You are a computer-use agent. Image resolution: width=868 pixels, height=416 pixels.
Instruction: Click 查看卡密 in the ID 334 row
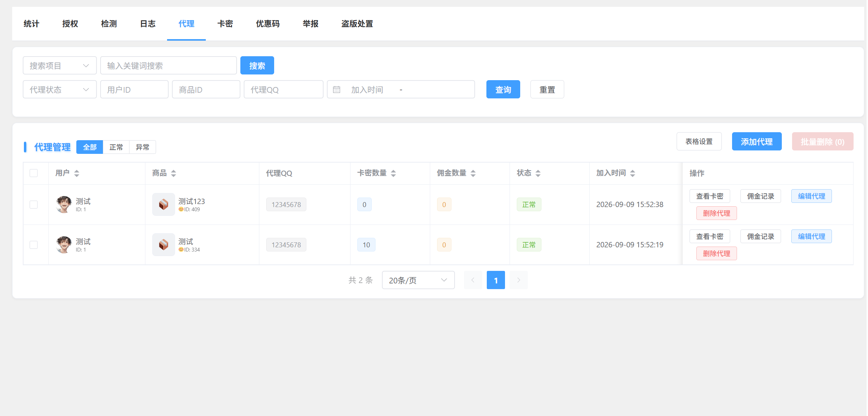(710, 236)
